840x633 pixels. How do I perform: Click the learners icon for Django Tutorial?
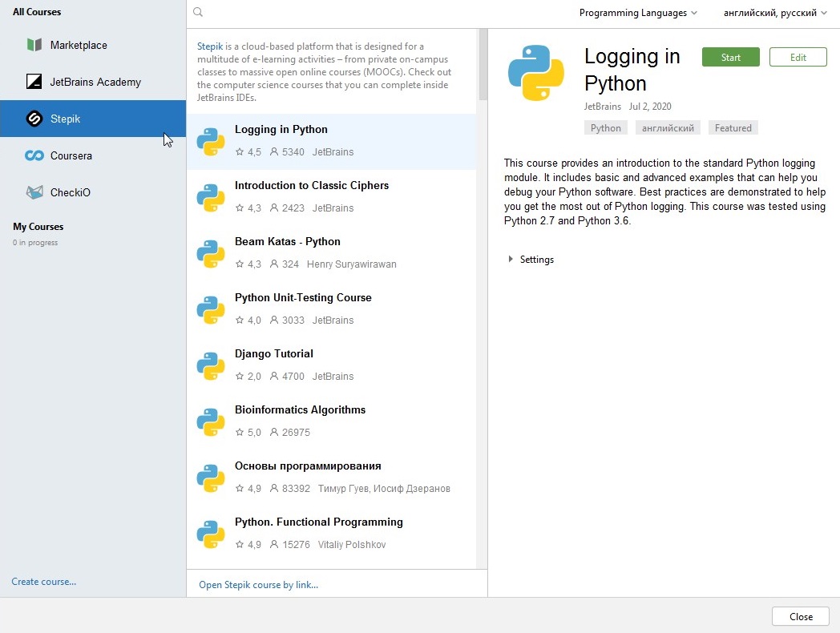click(x=274, y=376)
